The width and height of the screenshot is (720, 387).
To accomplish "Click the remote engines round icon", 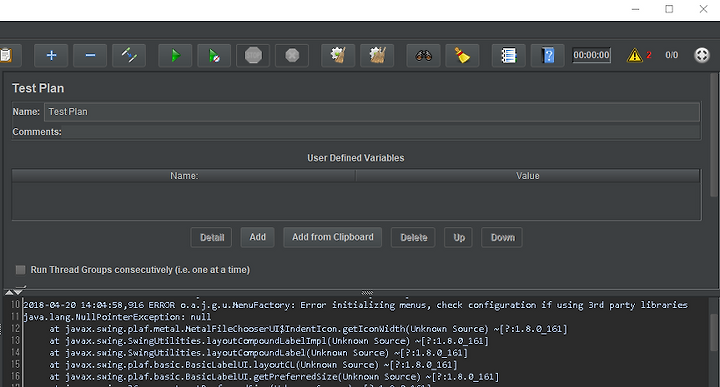I will [x=702, y=55].
